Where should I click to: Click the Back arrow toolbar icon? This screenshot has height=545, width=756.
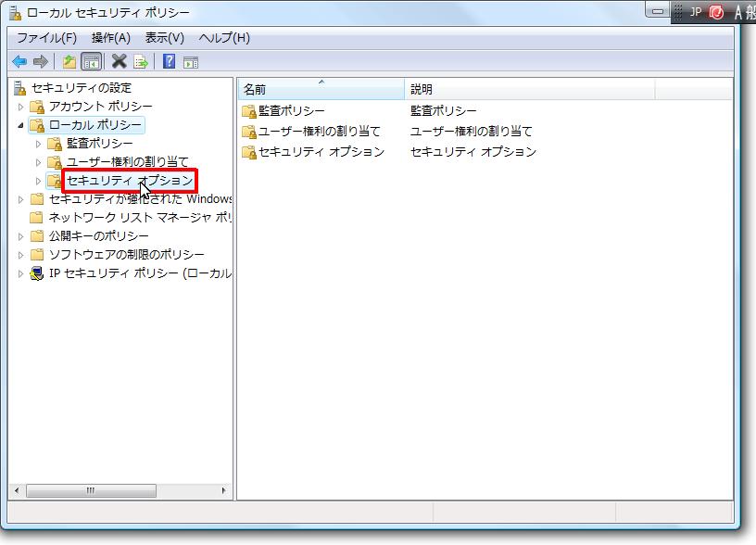click(x=19, y=62)
